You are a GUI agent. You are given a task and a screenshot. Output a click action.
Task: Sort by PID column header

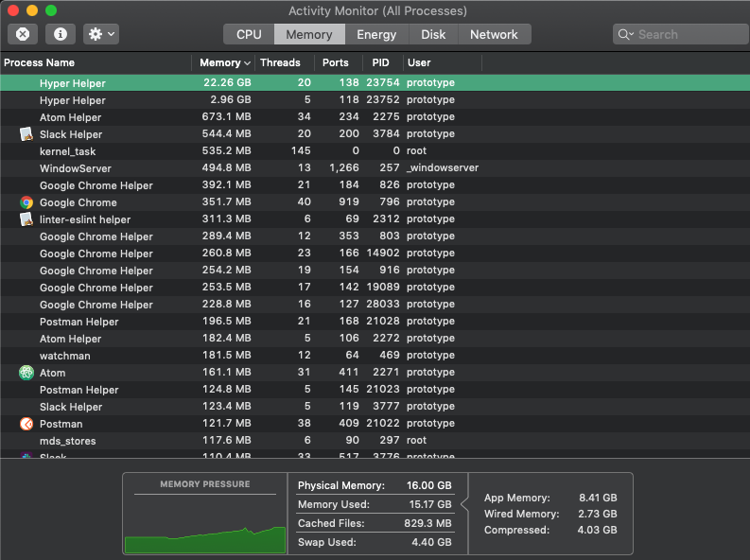tap(382, 62)
